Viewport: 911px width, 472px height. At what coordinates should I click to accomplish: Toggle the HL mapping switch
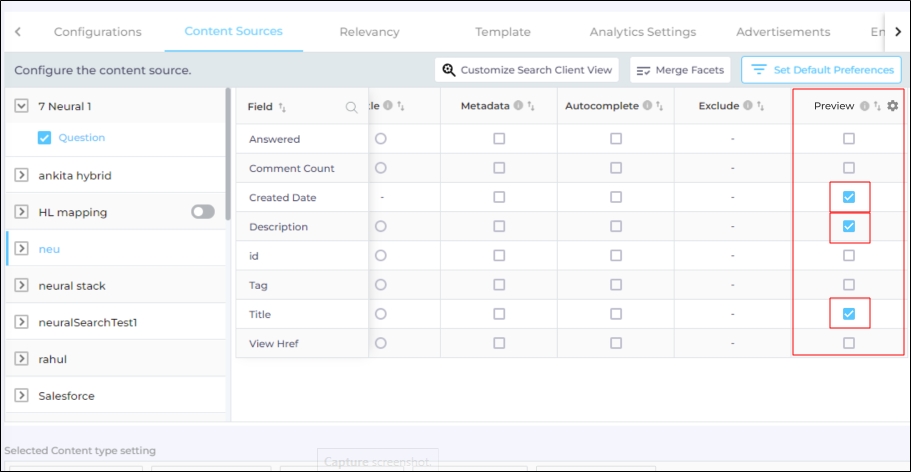point(203,212)
